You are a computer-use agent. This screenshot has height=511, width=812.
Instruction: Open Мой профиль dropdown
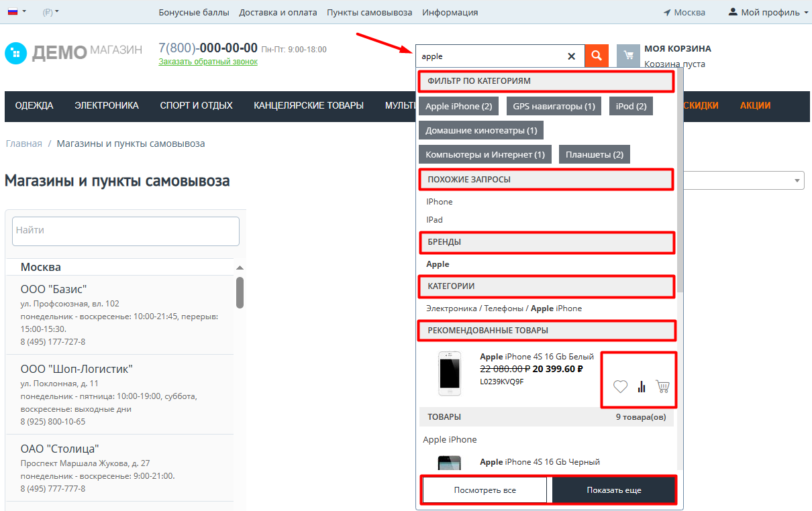[768, 12]
